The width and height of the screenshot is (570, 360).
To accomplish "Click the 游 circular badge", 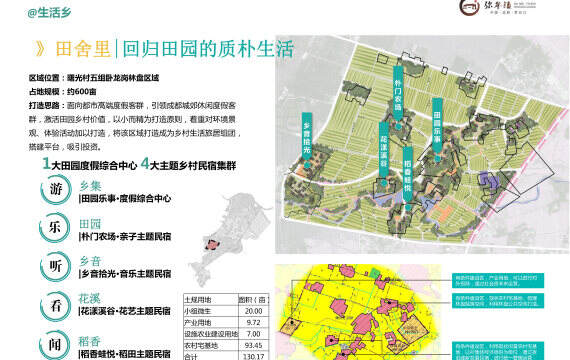I will pos(55,189).
